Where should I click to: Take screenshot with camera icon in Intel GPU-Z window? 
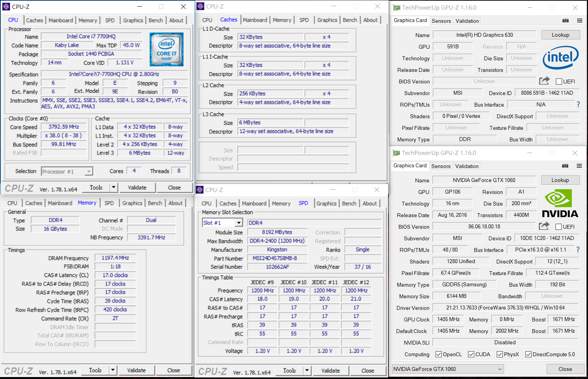coord(566,20)
